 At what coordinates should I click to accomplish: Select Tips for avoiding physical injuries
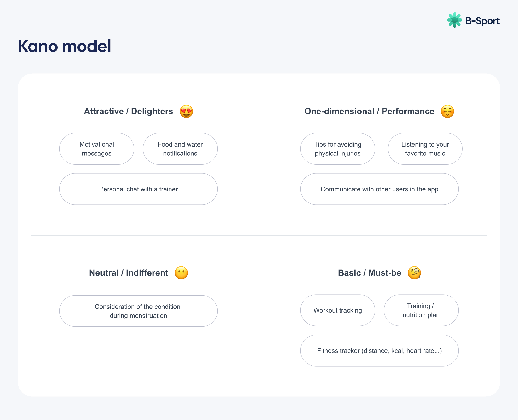338,149
